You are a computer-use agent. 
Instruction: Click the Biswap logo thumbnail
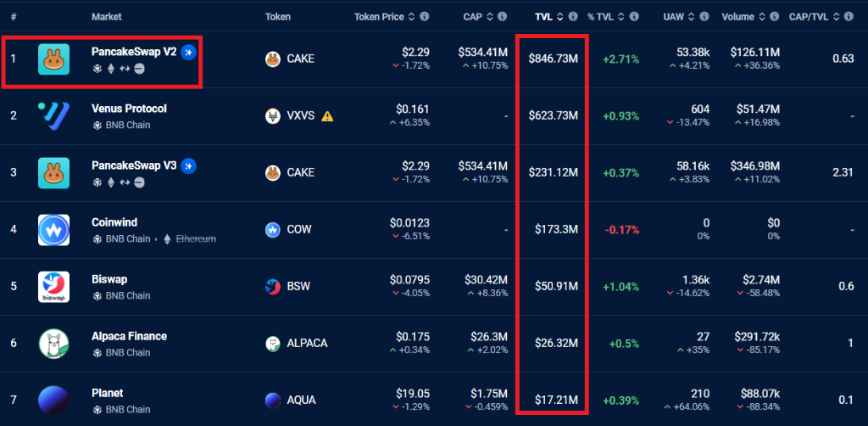coord(53,287)
